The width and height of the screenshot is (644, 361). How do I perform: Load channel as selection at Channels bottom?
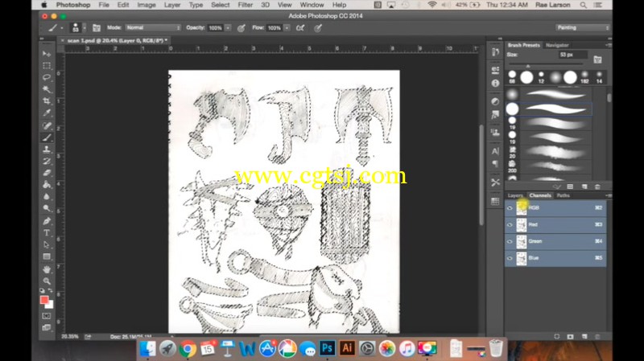pos(556,336)
